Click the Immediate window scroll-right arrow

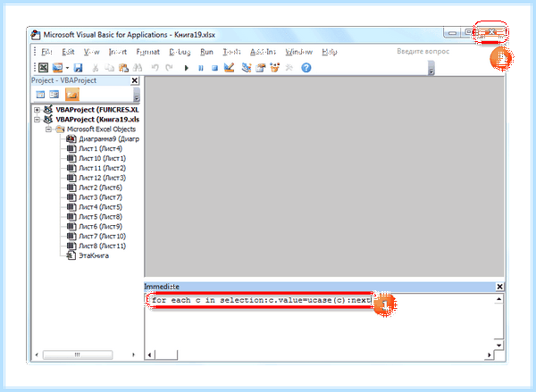pos(490,355)
